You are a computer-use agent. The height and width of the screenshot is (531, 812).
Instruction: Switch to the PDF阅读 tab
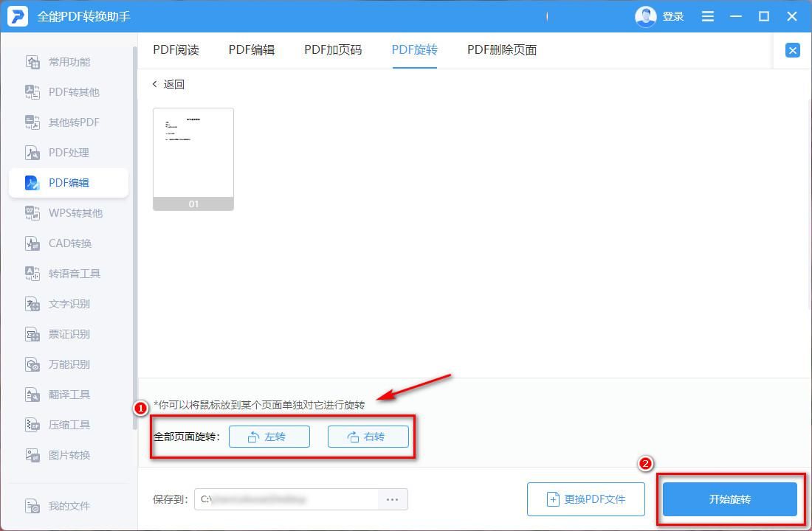(176, 49)
